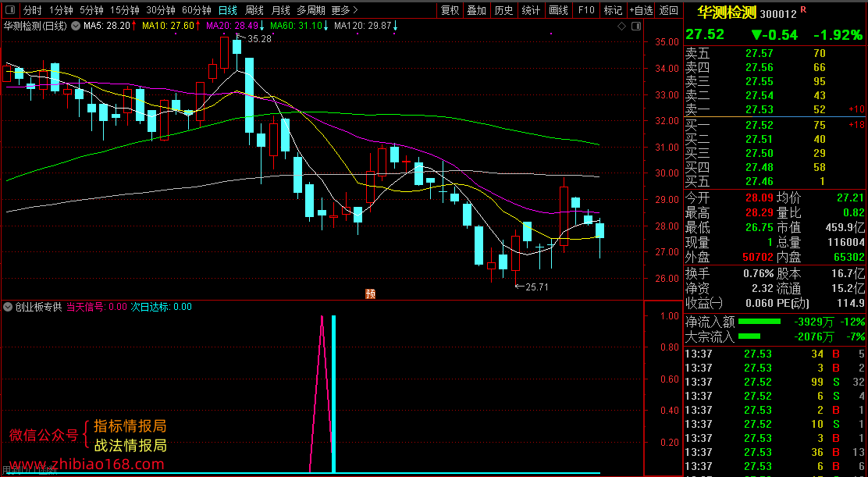Image resolution: width=868 pixels, height=477 pixels.
Task: Switch to the 周线 weekly chart tab
Action: pyautogui.click(x=254, y=10)
